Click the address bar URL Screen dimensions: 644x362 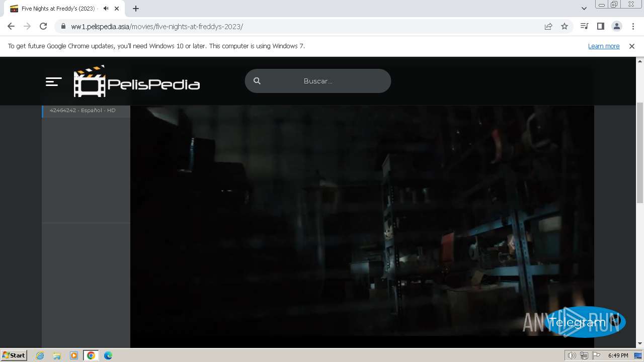pos(157,27)
